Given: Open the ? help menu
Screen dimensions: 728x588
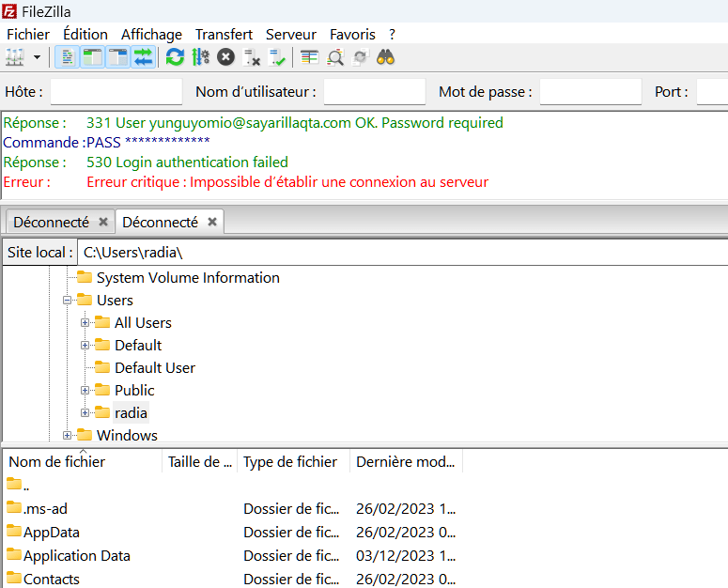Looking at the screenshot, I should (x=393, y=35).
